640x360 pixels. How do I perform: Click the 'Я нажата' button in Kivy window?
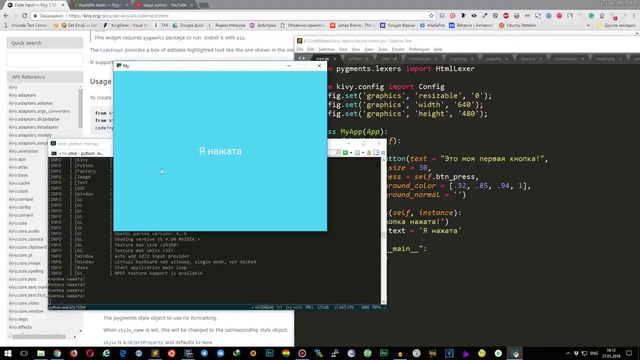(x=220, y=151)
